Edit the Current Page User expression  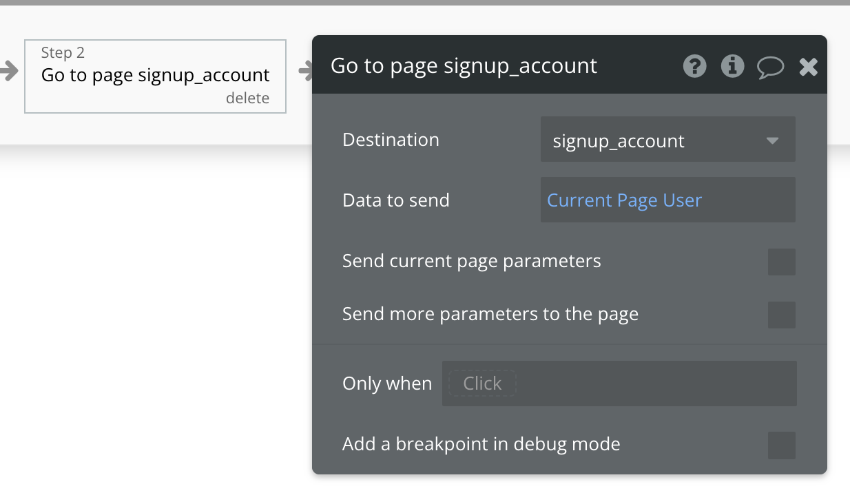624,200
